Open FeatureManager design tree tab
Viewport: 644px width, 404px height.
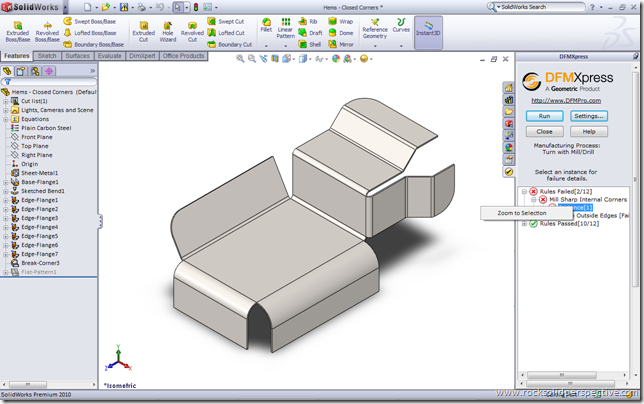[7, 71]
